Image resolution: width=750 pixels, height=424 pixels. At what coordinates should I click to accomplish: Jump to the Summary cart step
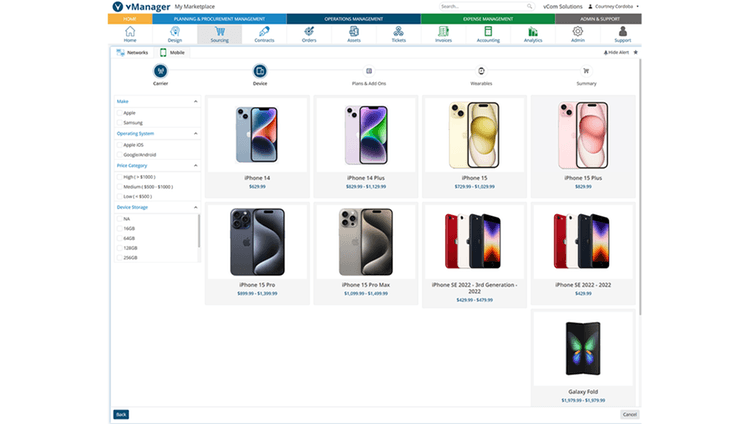pyautogui.click(x=586, y=71)
